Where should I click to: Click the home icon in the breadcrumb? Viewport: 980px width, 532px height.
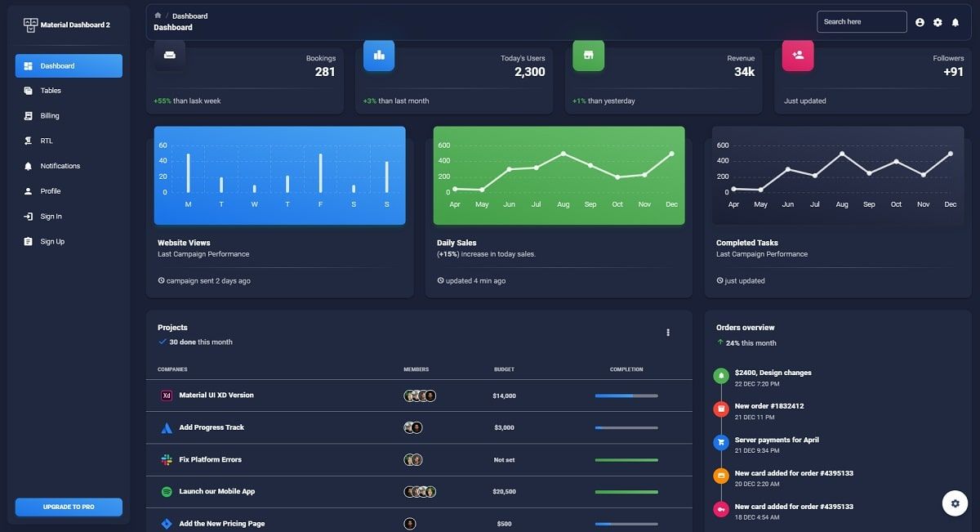(x=159, y=15)
